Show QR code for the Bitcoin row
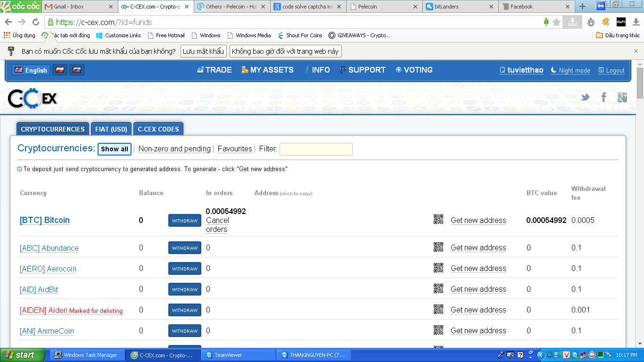The width and height of the screenshot is (644, 362). coord(438,219)
